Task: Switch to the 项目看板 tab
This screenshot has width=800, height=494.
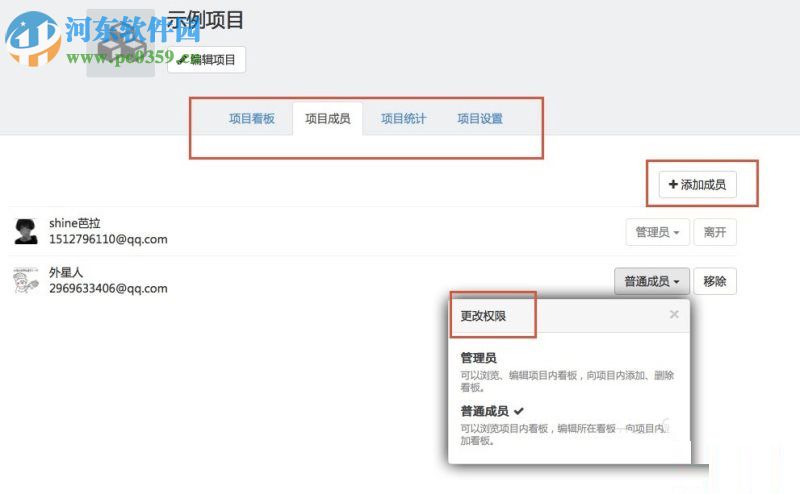Action: (x=252, y=119)
